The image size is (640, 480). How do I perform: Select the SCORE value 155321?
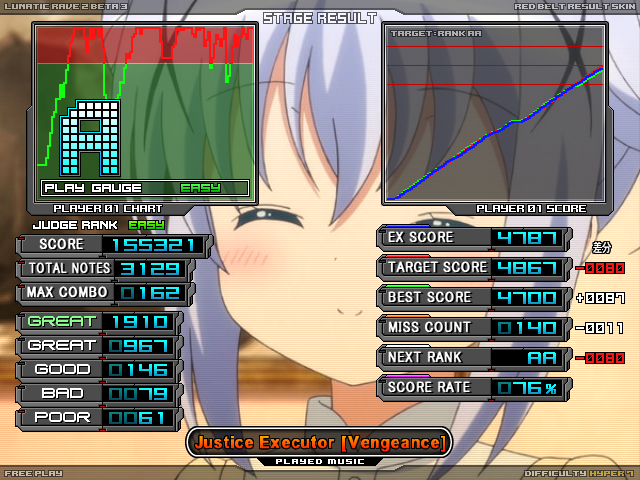pyautogui.click(x=153, y=245)
